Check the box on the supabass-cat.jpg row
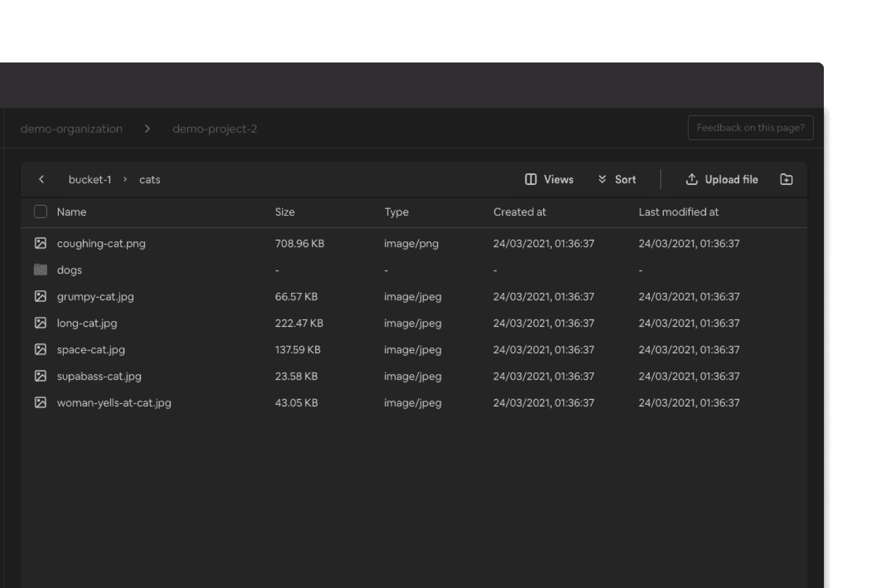The width and height of the screenshot is (895, 588). 40,376
